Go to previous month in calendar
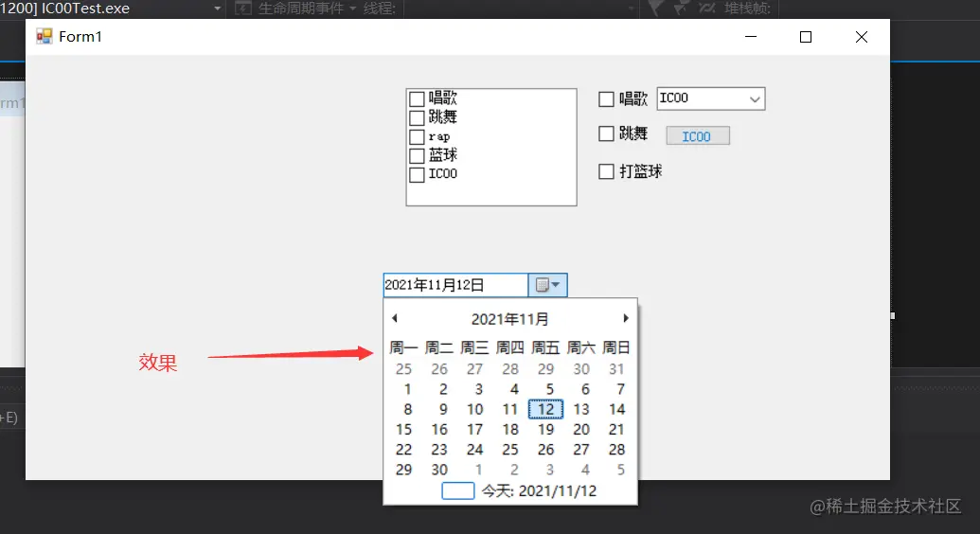This screenshot has height=534, width=980. click(395, 318)
